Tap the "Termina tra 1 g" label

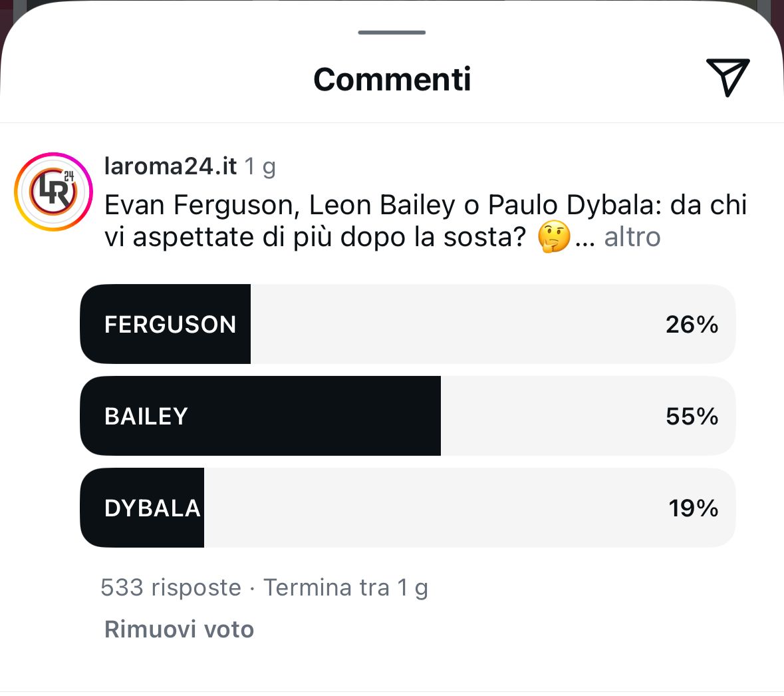346,588
